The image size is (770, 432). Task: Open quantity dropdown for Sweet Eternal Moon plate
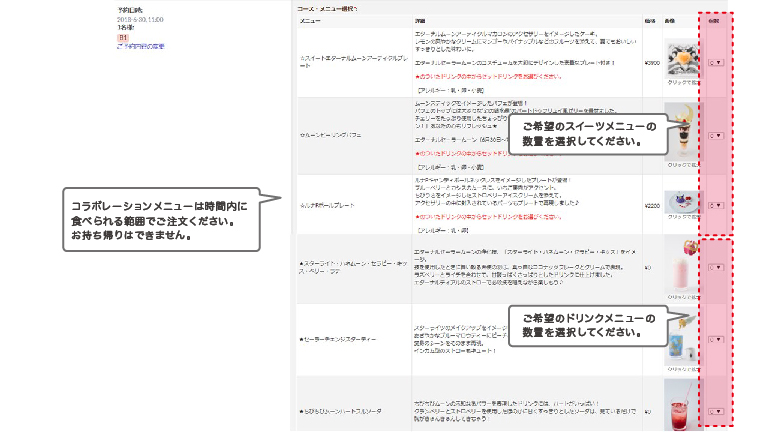[x=715, y=61]
